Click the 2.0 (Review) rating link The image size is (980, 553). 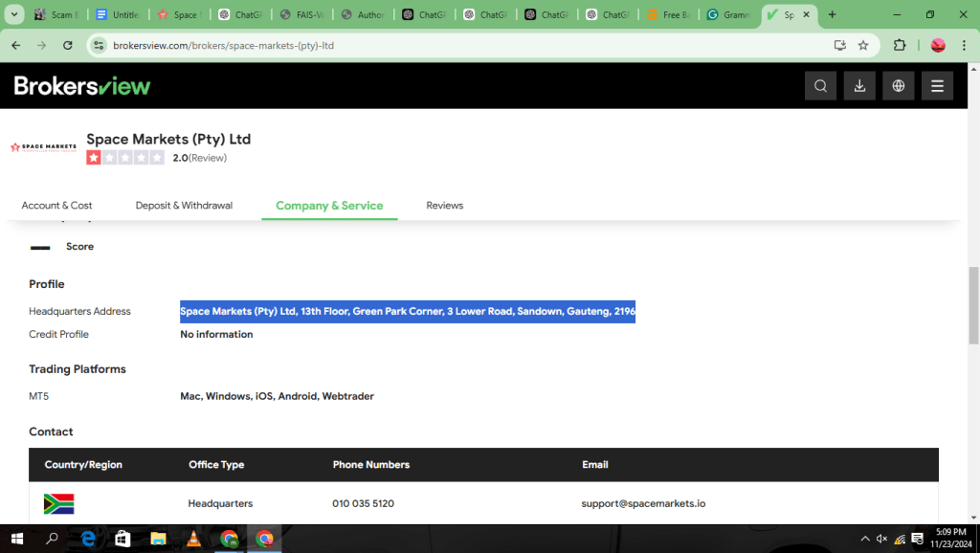(x=199, y=158)
